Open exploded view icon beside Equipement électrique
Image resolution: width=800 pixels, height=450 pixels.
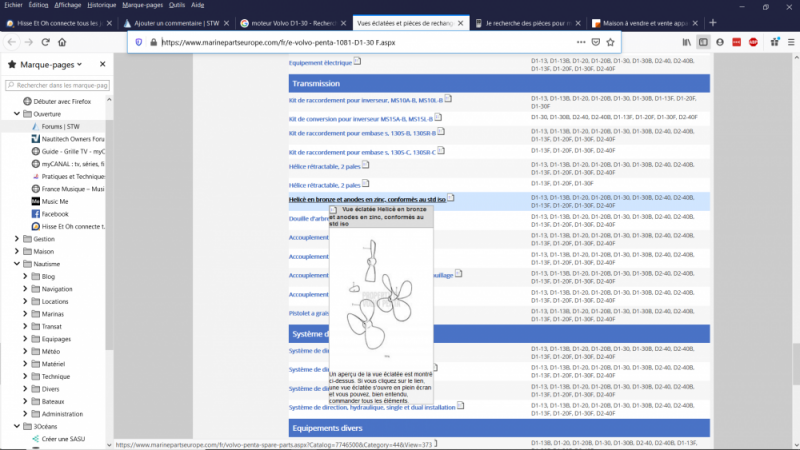coord(358,61)
